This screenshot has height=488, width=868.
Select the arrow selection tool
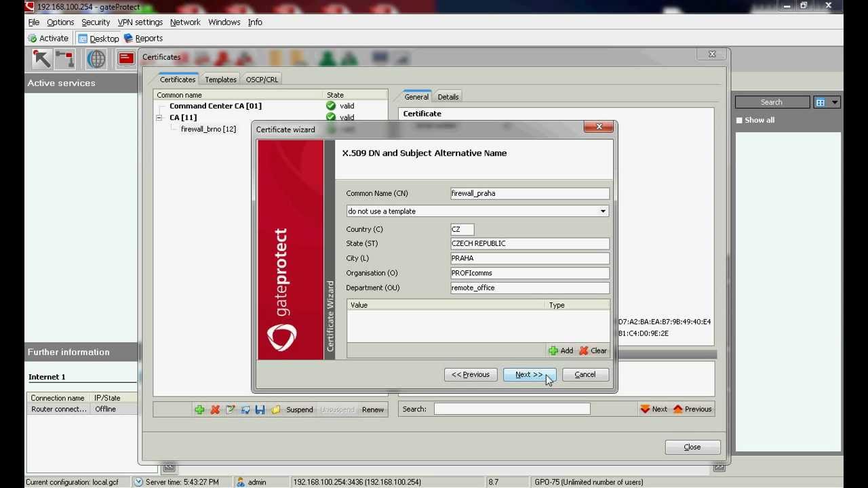coord(42,59)
